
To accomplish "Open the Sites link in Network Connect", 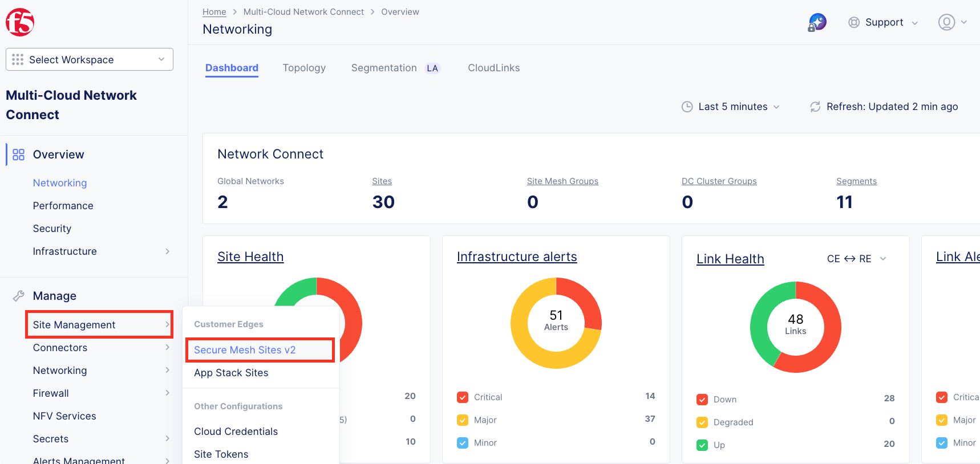I will (382, 181).
